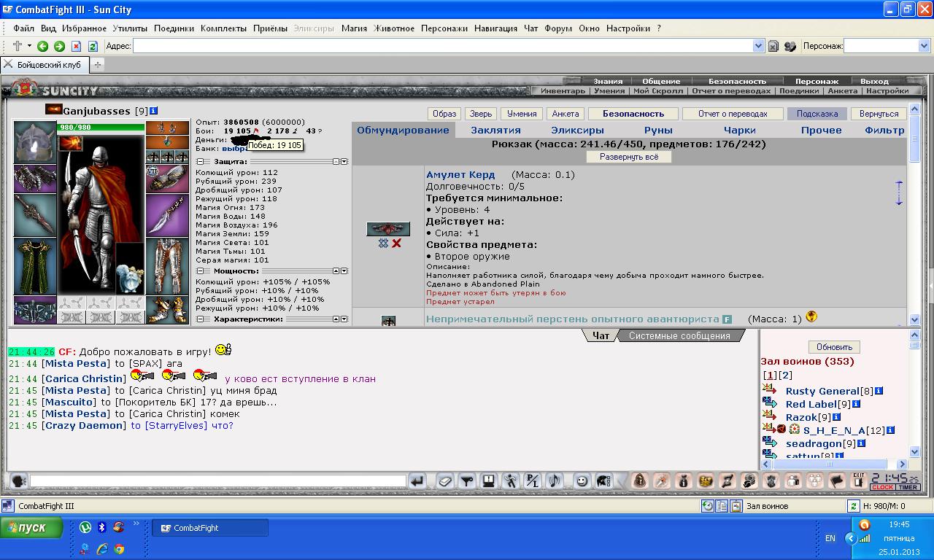934x560 pixels.
Task: Click the green back navigation arrow
Action: pos(42,46)
